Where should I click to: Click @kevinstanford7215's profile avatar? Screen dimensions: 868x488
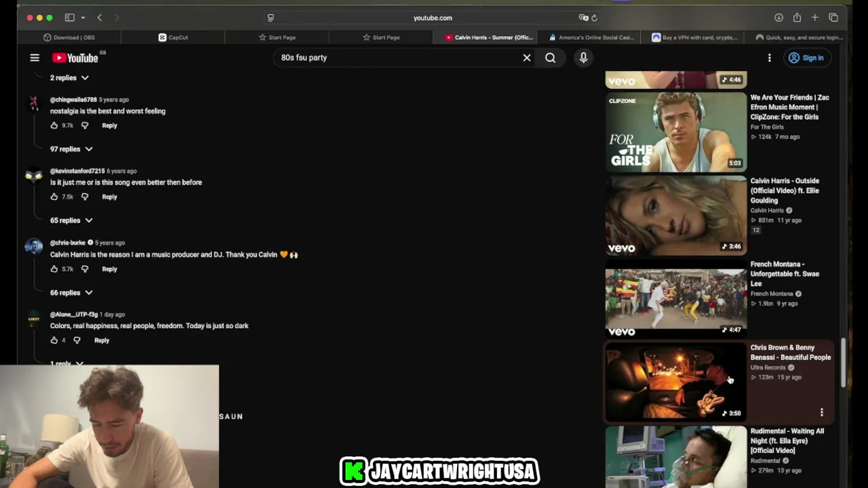point(33,176)
